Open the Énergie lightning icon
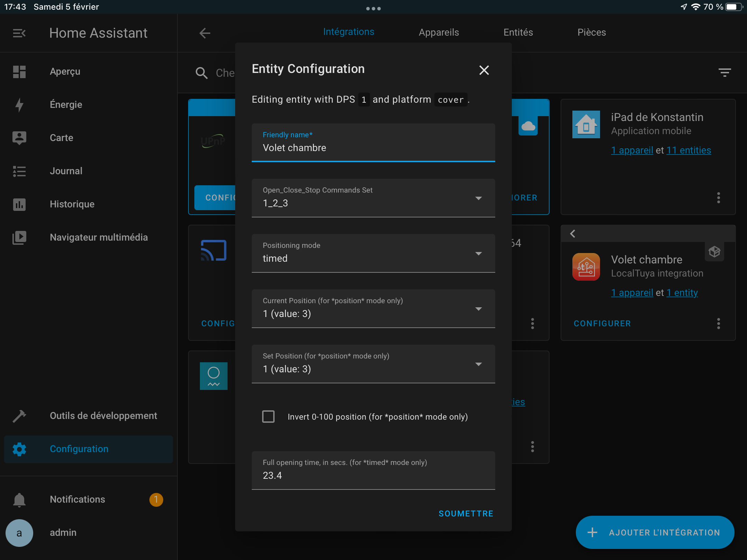This screenshot has width=747, height=560. [19, 105]
